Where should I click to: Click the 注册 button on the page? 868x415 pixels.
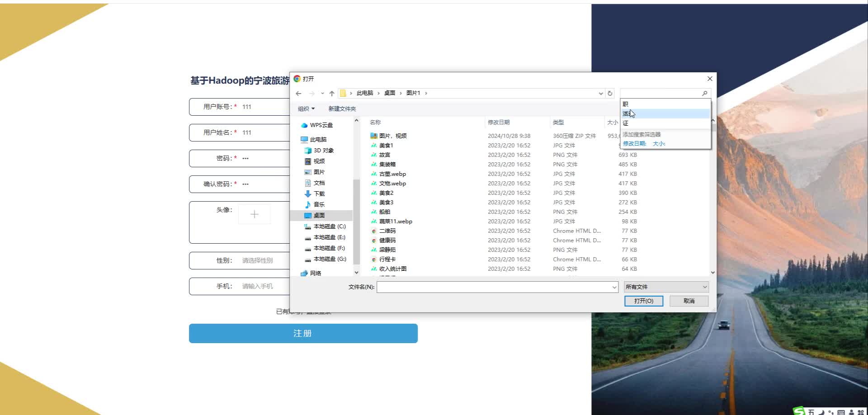click(303, 334)
